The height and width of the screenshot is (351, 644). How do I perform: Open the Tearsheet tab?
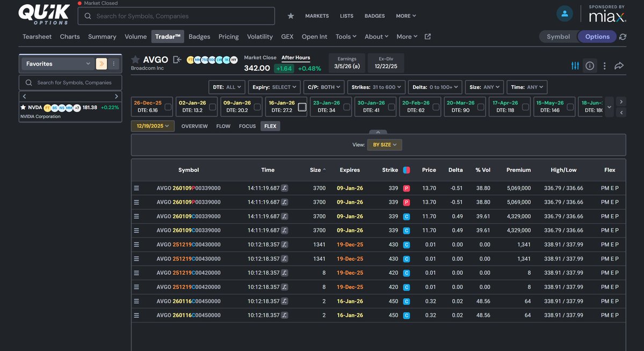coord(37,36)
